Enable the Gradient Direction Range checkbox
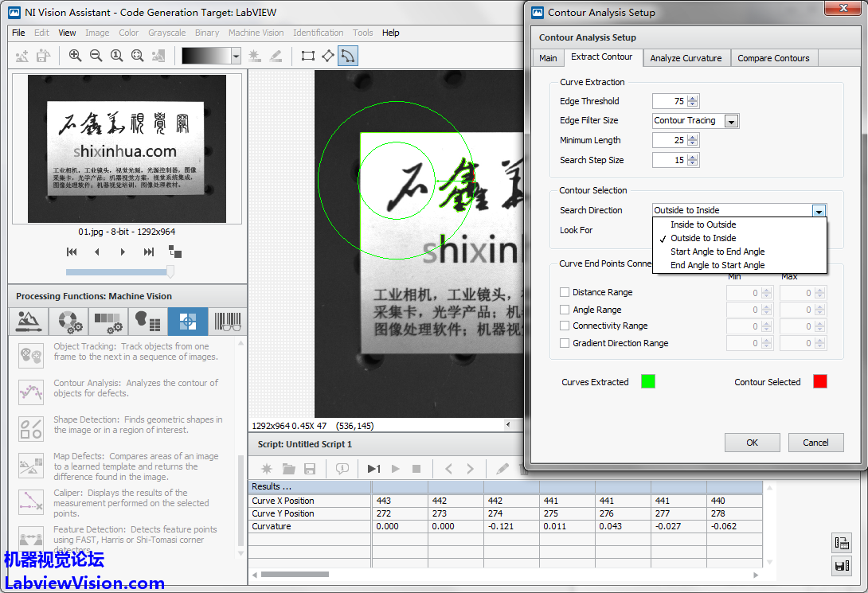868x593 pixels. [565, 343]
